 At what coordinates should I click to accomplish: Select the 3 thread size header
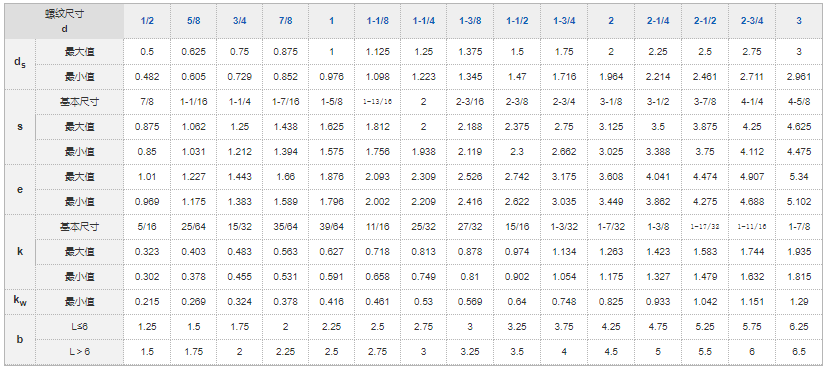(799, 21)
